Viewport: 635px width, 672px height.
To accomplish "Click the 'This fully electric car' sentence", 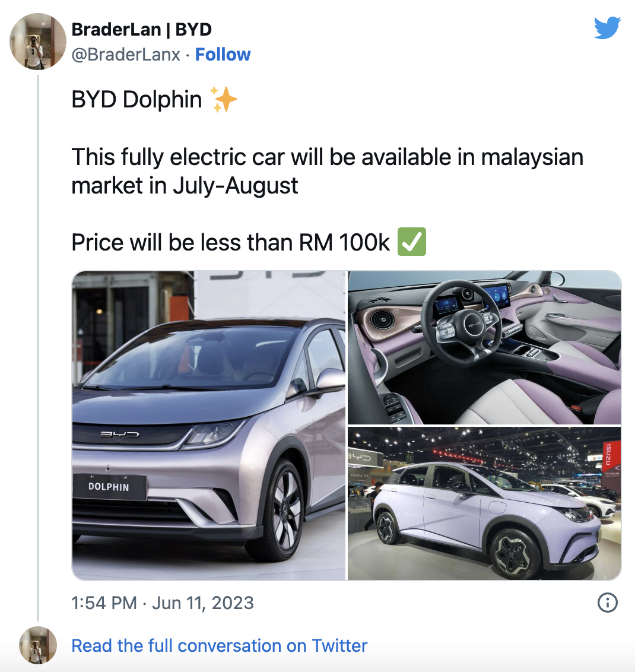I will [328, 171].
